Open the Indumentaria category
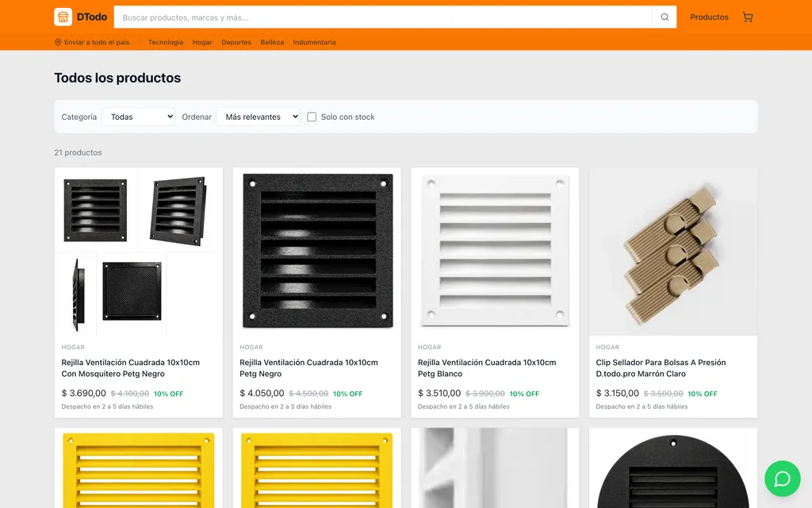 [x=314, y=43]
